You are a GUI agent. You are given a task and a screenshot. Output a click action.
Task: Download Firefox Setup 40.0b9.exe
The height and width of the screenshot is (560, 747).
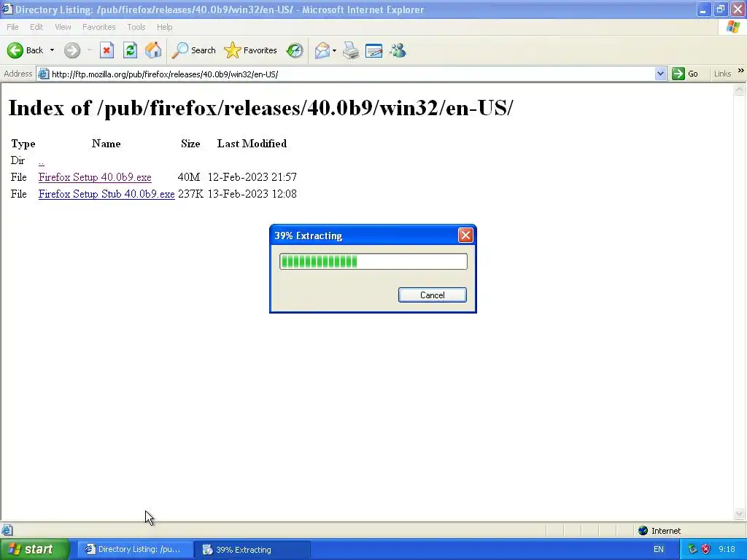click(95, 177)
